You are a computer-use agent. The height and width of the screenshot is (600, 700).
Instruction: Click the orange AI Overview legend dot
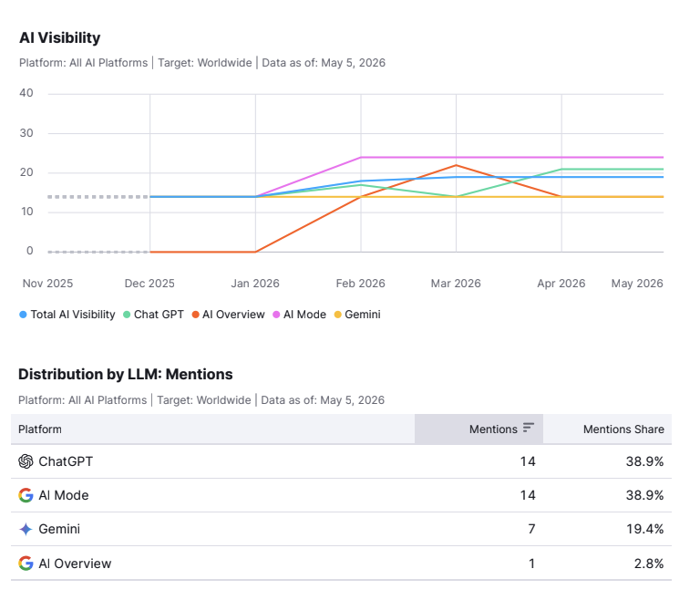[195, 315]
